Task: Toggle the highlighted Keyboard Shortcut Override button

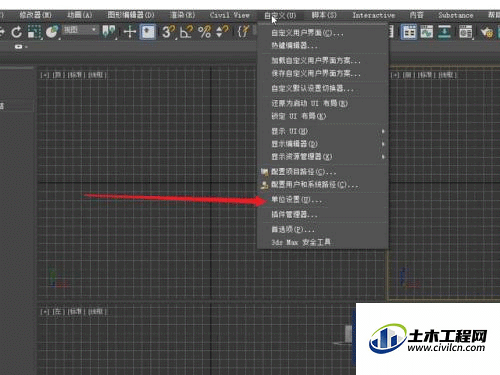Action: (x=148, y=32)
